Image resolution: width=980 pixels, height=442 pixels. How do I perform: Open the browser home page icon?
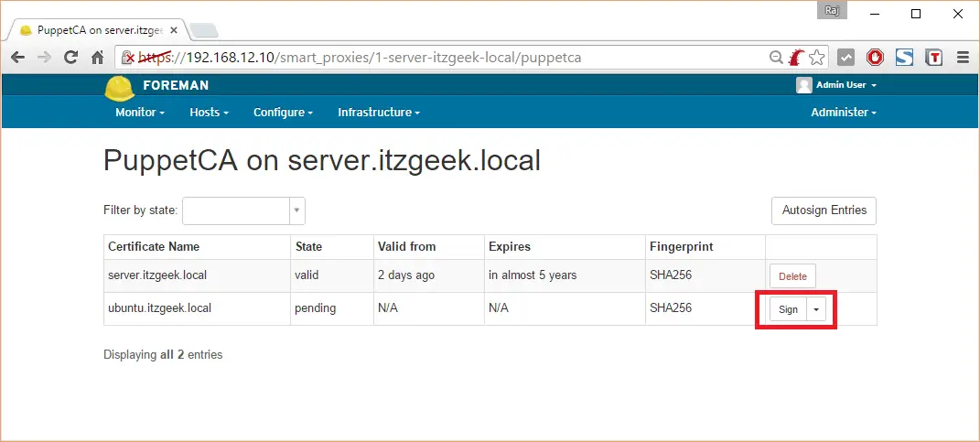(98, 58)
